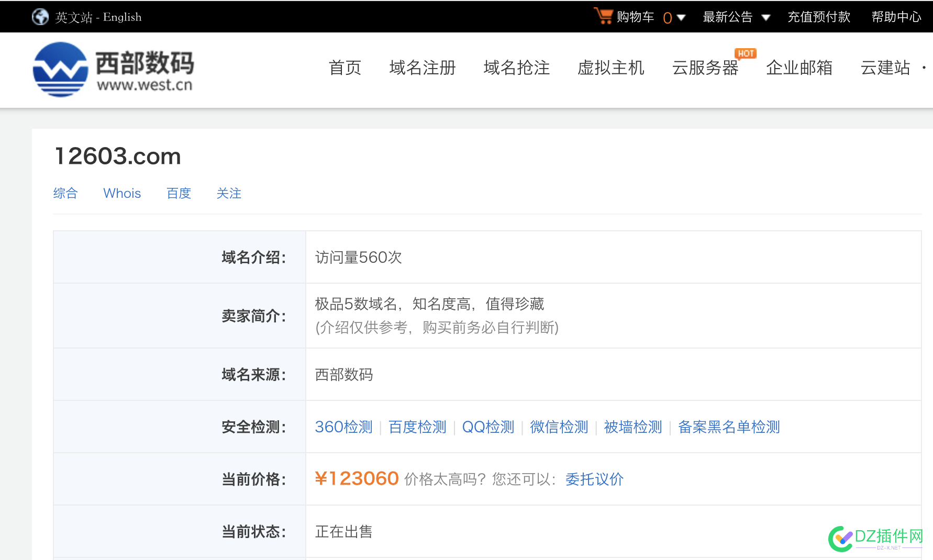Image resolution: width=933 pixels, height=560 pixels.
Task: Click the 购物车 count 0
Action: (x=667, y=18)
